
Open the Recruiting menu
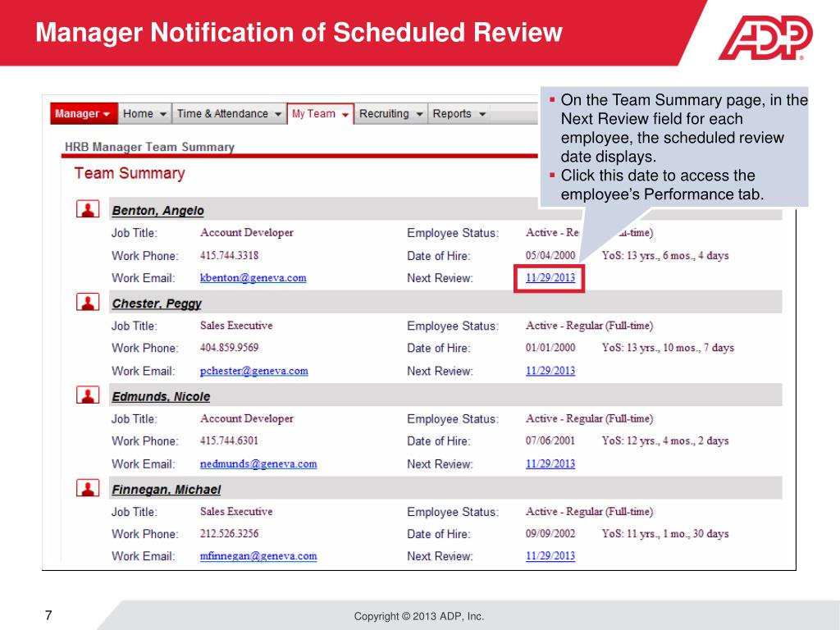(x=391, y=113)
